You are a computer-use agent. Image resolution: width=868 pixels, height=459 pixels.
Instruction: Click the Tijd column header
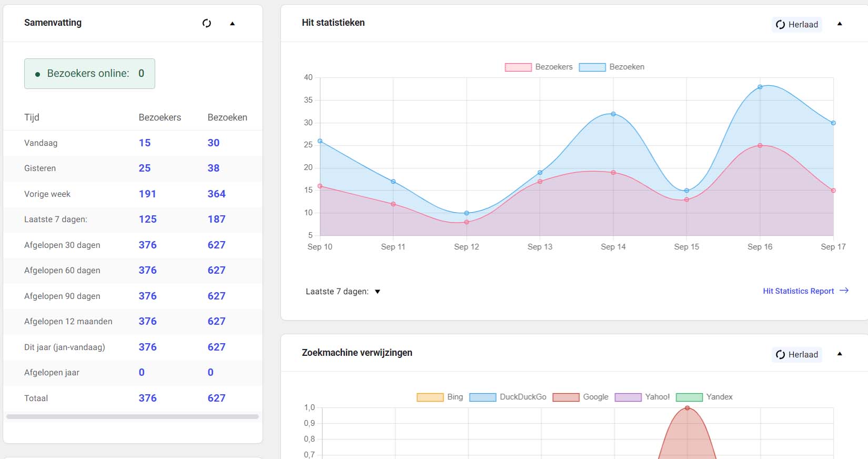click(32, 117)
